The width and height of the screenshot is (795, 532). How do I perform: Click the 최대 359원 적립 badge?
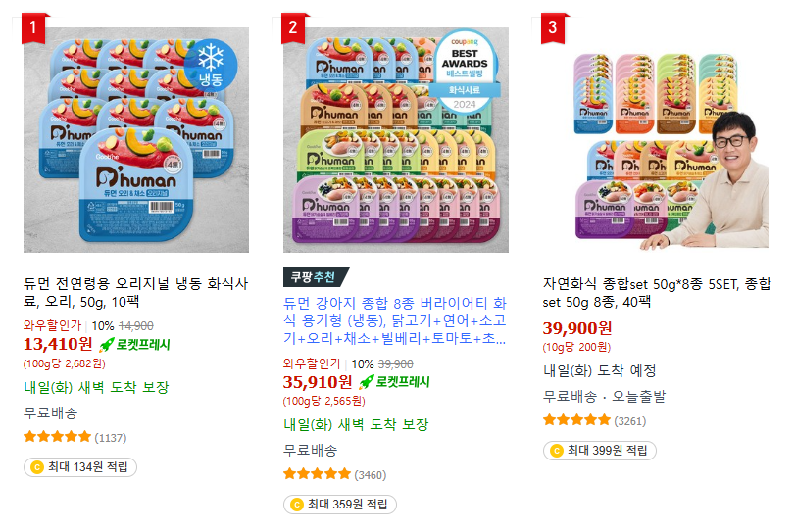point(340,505)
